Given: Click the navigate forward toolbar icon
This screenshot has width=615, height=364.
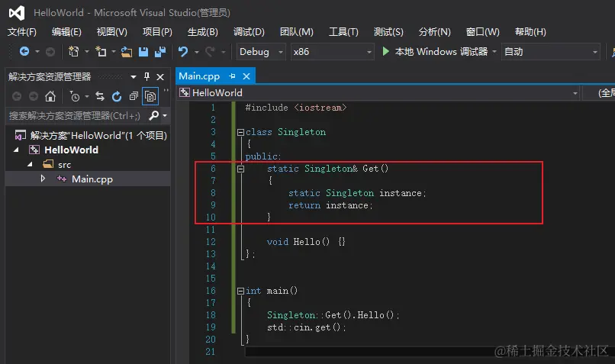Looking at the screenshot, I should point(50,51).
